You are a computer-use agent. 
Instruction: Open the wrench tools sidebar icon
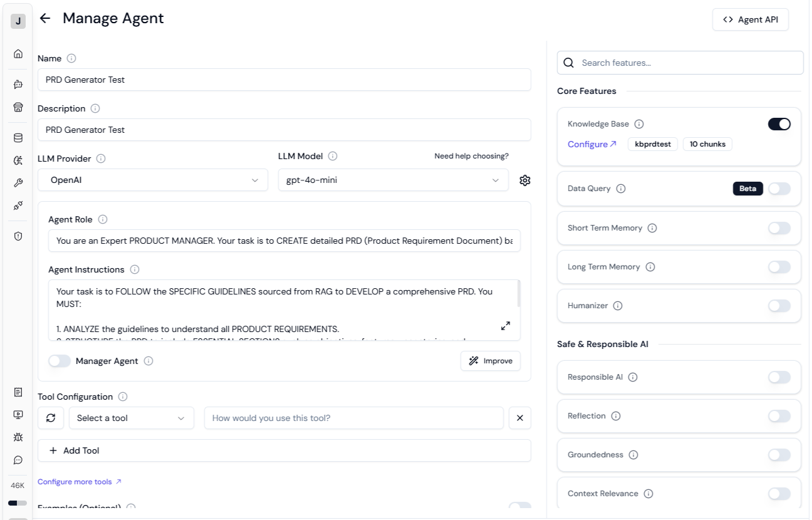pos(18,183)
